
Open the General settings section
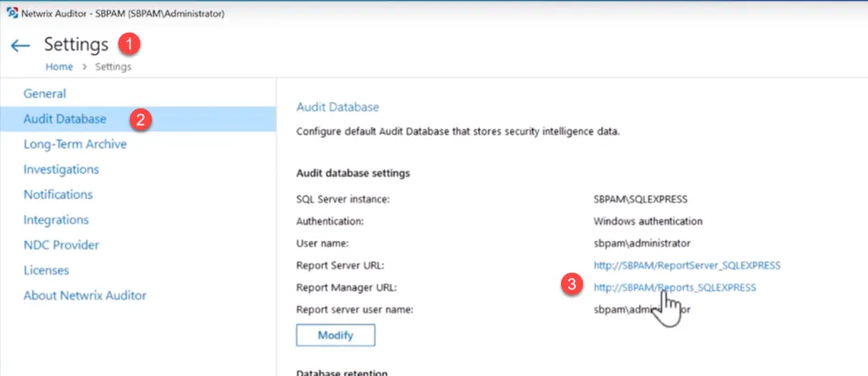pyautogui.click(x=44, y=93)
